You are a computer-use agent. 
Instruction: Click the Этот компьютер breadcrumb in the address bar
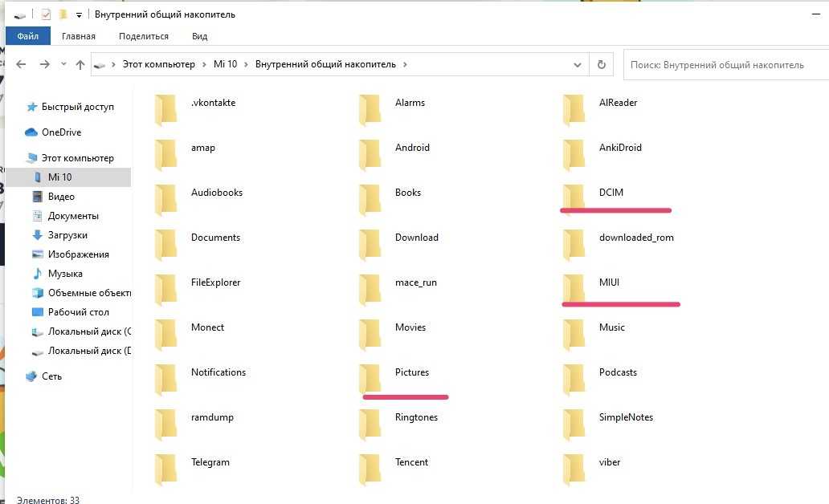click(158, 65)
